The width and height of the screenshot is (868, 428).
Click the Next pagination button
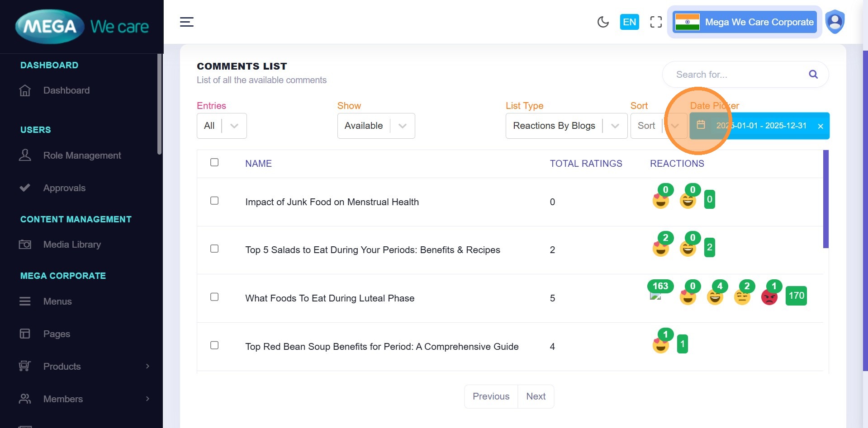[x=536, y=396]
